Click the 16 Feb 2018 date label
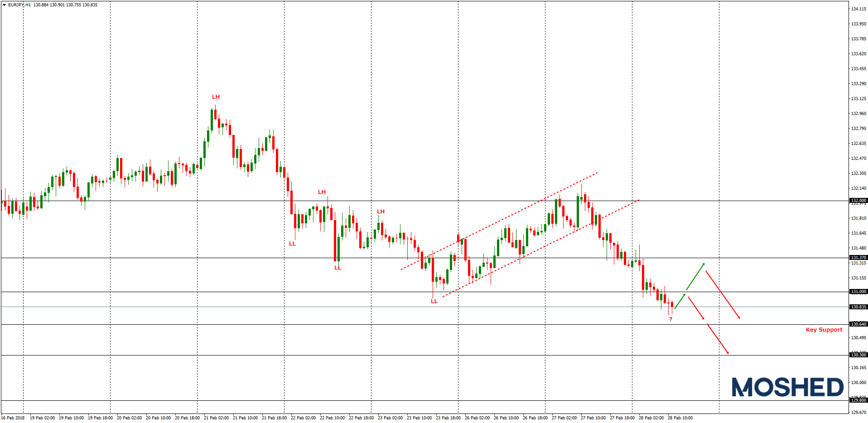This screenshot has width=868, height=423. pyautogui.click(x=13, y=418)
